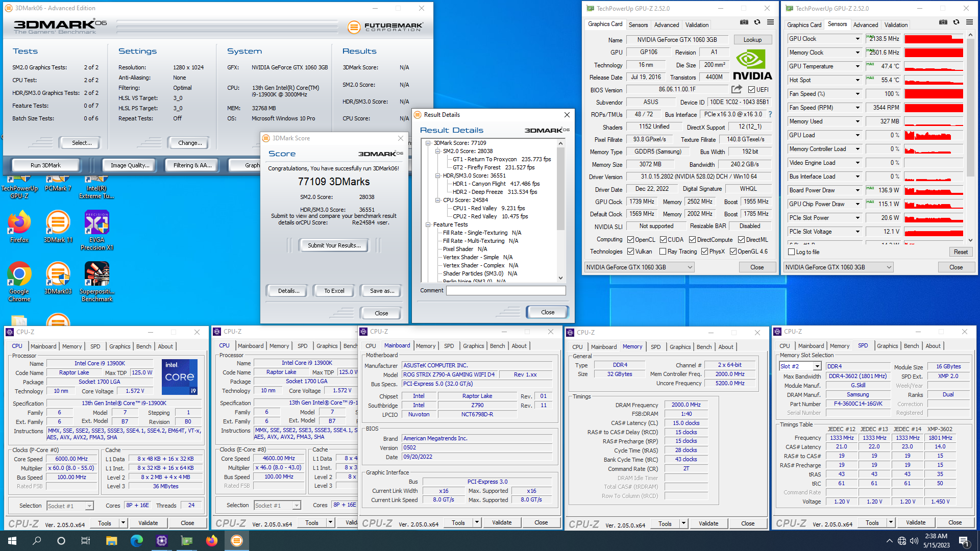980x551 pixels.
Task: Click the Windows Start button
Action: click(x=12, y=541)
